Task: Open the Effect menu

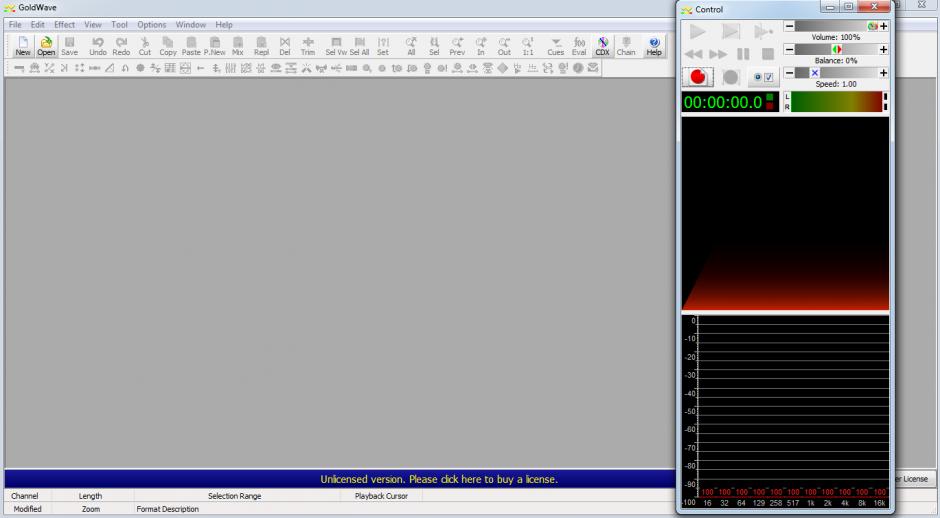Action: [x=64, y=25]
